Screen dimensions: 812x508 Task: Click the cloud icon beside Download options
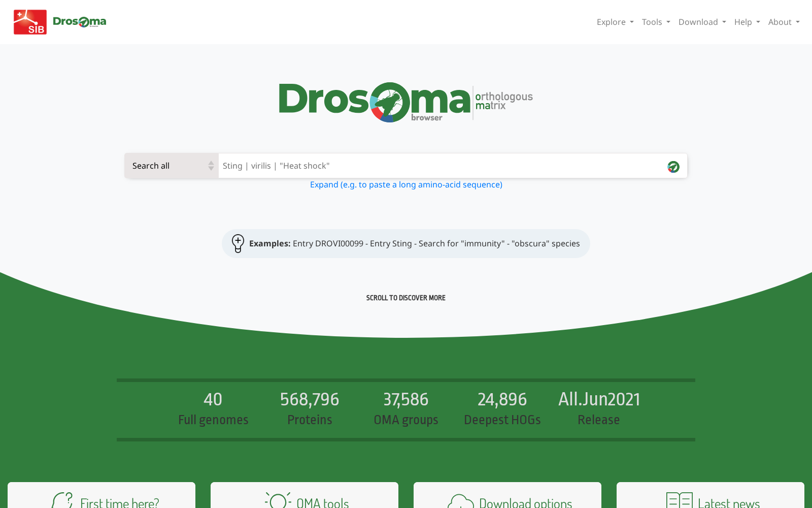point(460,502)
